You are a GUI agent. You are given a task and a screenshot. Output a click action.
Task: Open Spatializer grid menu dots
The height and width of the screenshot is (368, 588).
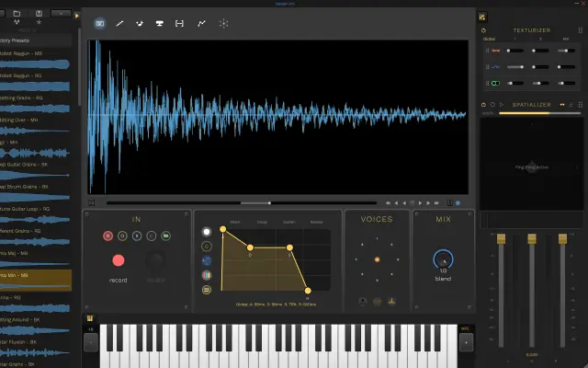(580, 105)
